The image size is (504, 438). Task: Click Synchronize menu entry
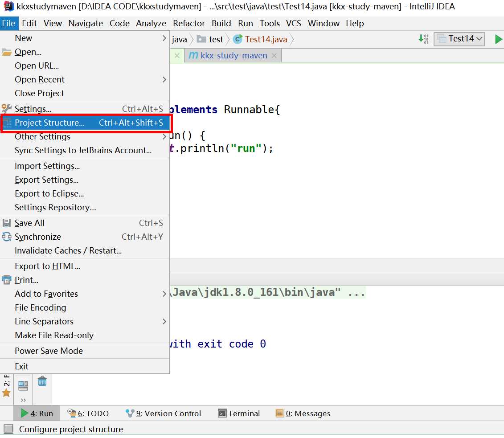[85, 237]
